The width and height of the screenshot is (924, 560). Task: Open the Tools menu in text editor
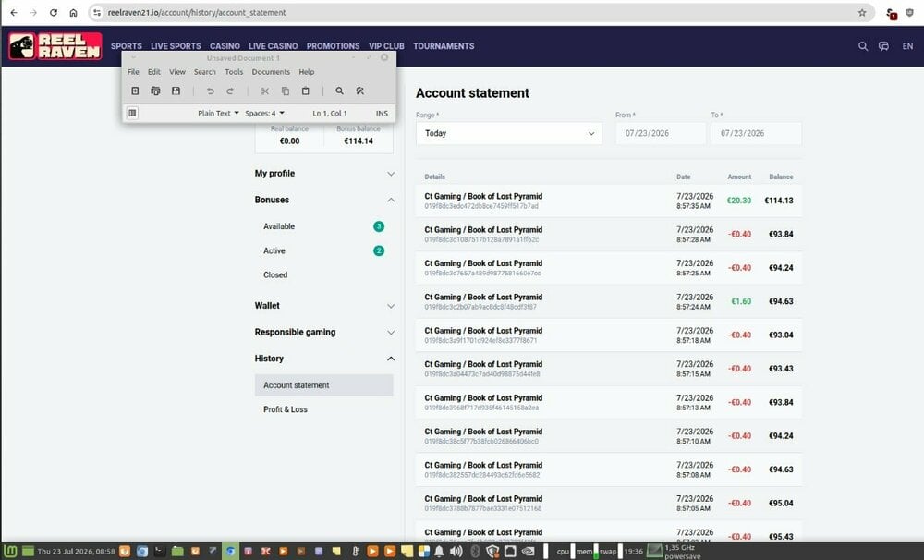pyautogui.click(x=234, y=72)
